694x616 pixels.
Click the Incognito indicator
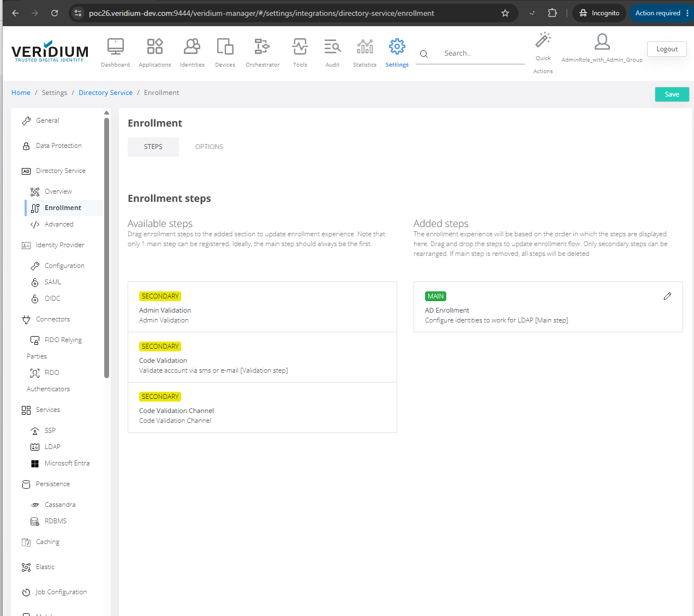[599, 13]
